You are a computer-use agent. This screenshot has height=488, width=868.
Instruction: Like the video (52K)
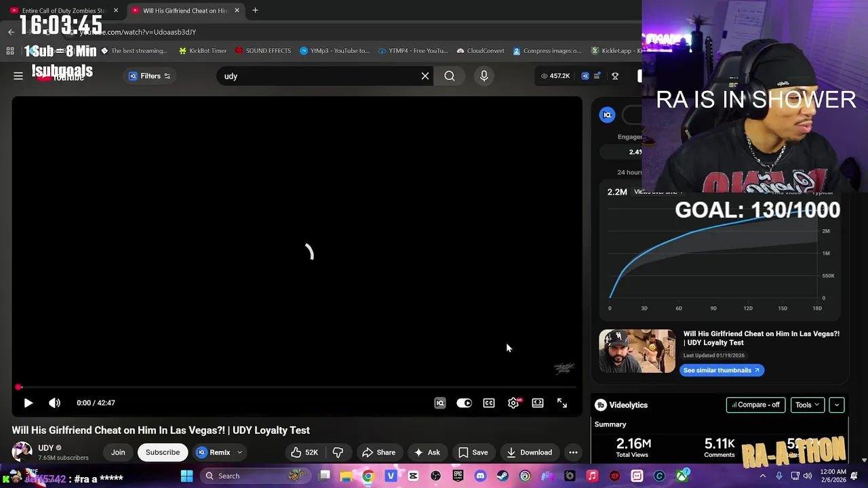tap(304, 452)
